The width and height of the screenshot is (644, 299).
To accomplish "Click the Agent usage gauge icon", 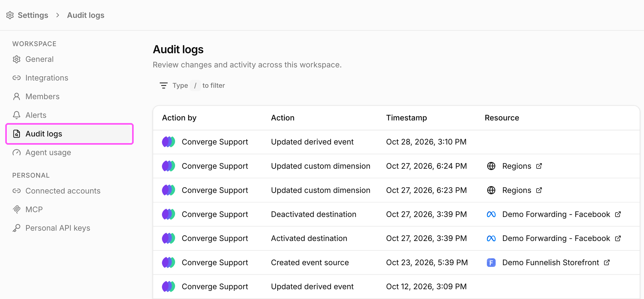I will tap(16, 152).
